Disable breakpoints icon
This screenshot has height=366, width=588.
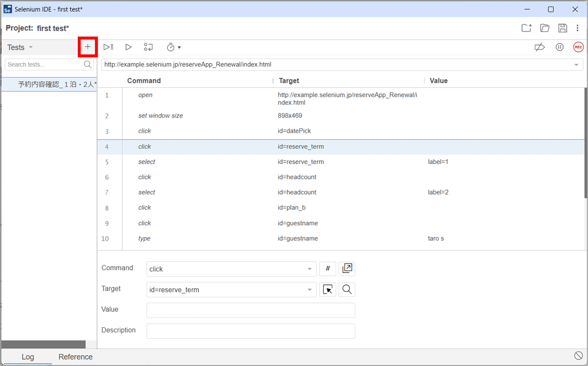(x=539, y=47)
